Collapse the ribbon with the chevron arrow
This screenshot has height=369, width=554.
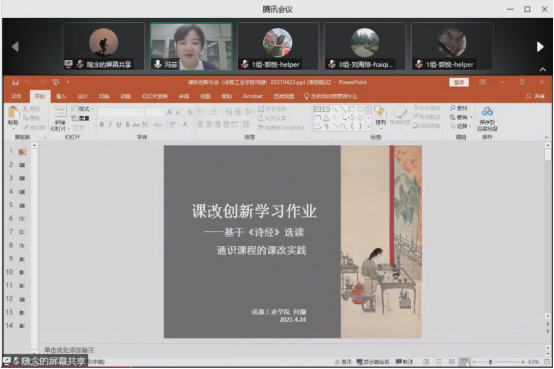click(x=546, y=137)
